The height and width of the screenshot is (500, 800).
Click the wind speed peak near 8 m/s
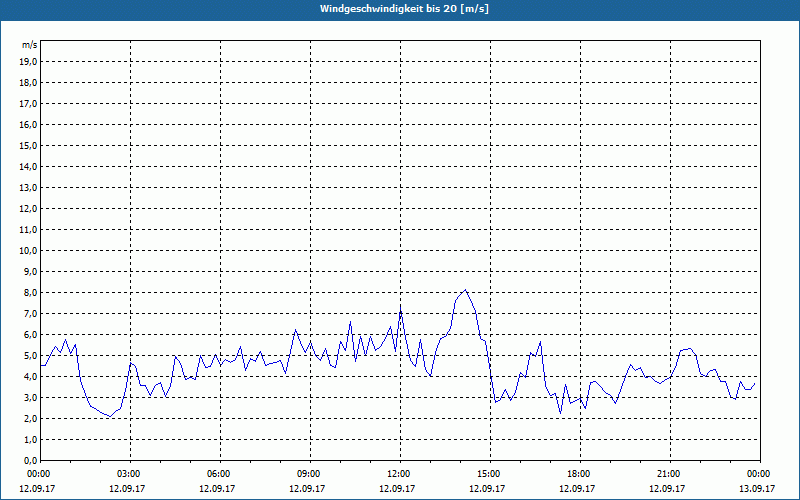coord(465,290)
